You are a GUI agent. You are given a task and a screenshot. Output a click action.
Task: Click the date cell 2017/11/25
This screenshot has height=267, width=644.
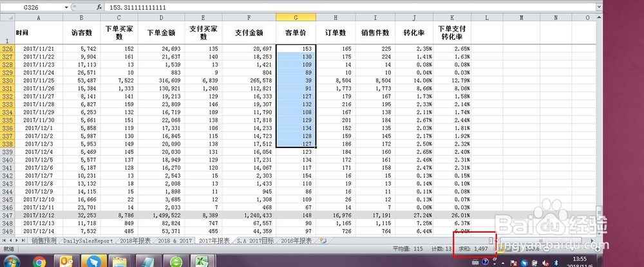point(39,80)
